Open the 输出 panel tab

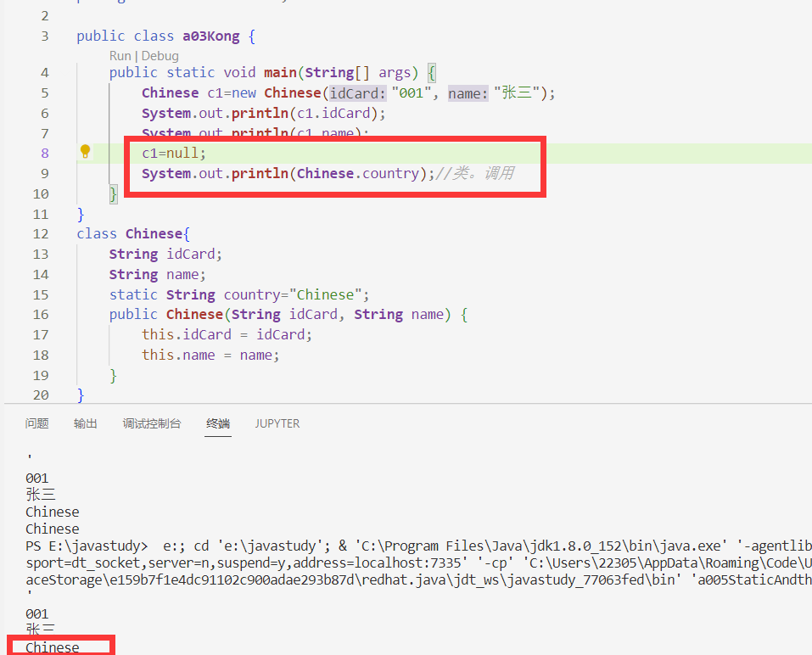pyautogui.click(x=85, y=423)
